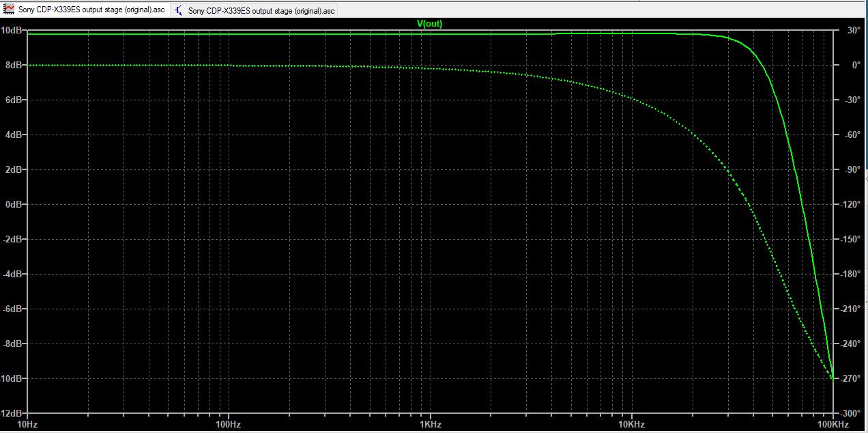Click the waveform icon on first tab

[10, 10]
